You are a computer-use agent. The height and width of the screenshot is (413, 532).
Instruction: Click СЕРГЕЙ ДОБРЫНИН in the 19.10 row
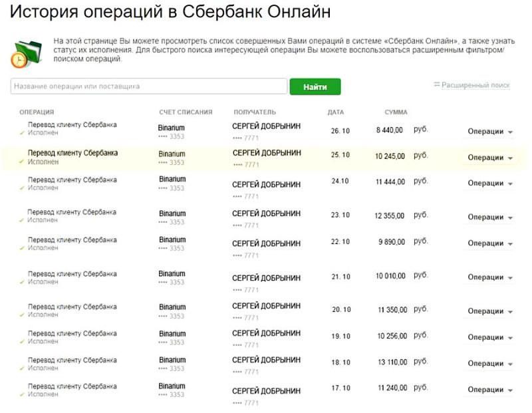click(267, 333)
